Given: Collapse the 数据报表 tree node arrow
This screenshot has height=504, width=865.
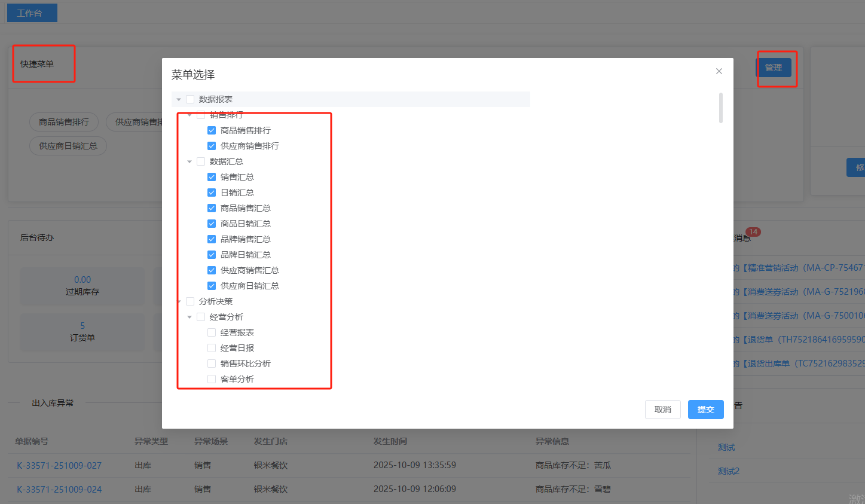Looking at the screenshot, I should point(179,99).
